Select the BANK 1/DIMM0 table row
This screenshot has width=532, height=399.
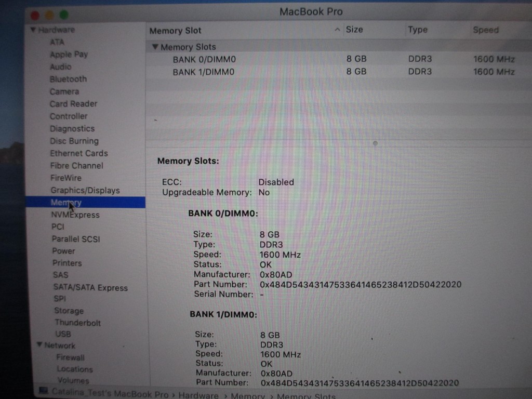click(x=339, y=72)
